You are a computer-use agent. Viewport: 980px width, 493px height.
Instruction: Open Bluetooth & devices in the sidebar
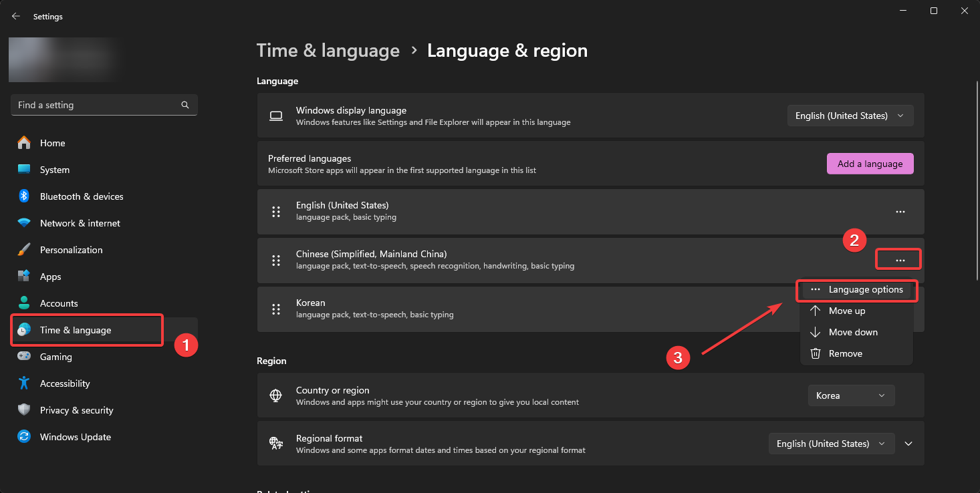coord(104,196)
